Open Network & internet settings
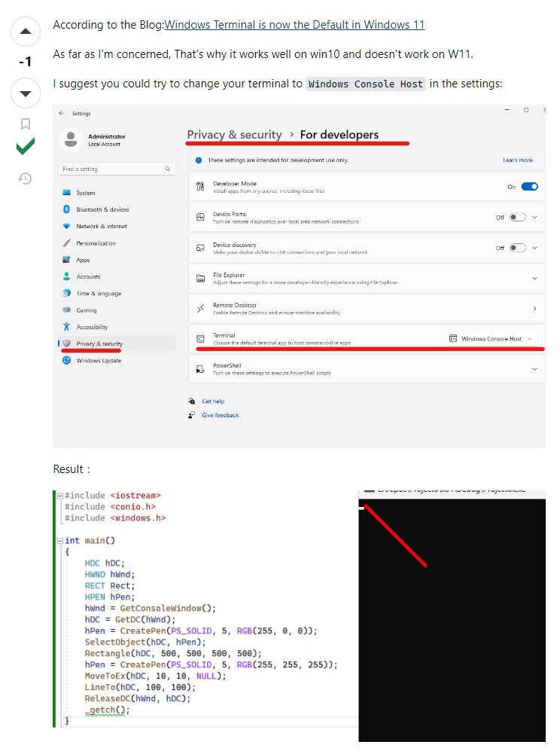The image size is (560, 754). [102, 227]
